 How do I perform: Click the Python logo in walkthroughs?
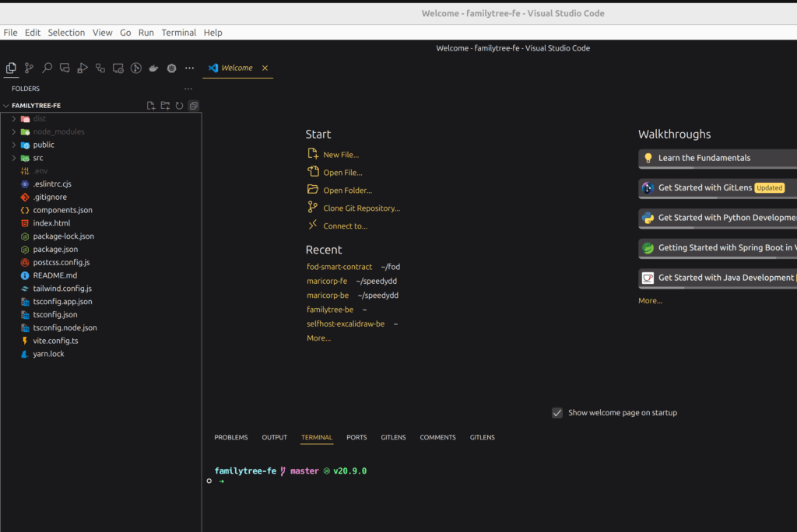[648, 218]
